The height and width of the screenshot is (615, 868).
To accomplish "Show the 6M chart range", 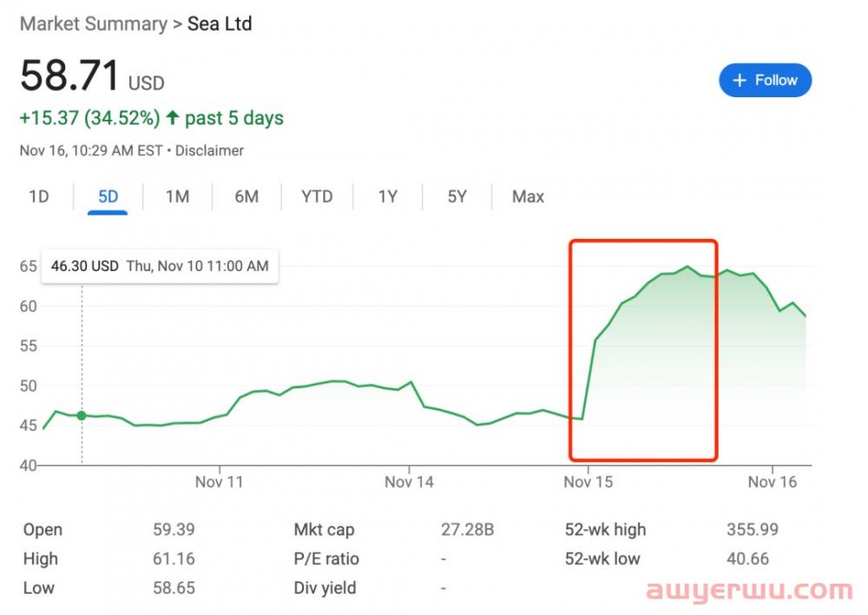I will click(x=247, y=196).
